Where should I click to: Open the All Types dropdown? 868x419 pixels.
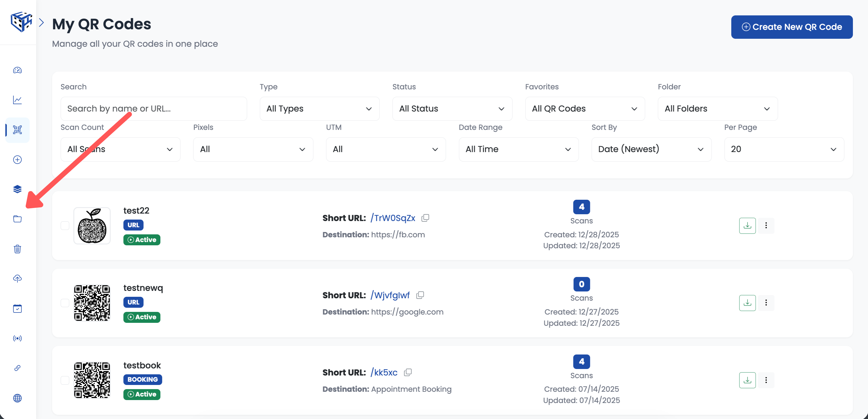(x=319, y=109)
